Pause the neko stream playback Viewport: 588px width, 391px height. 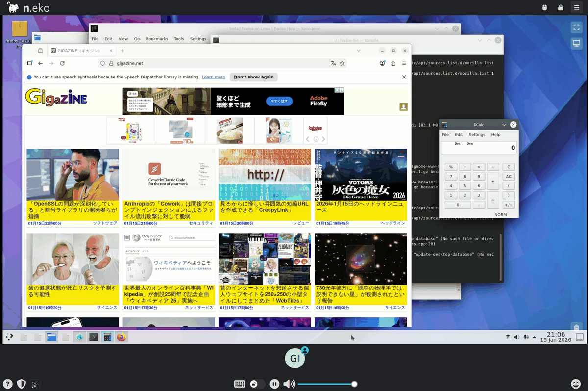(x=275, y=384)
